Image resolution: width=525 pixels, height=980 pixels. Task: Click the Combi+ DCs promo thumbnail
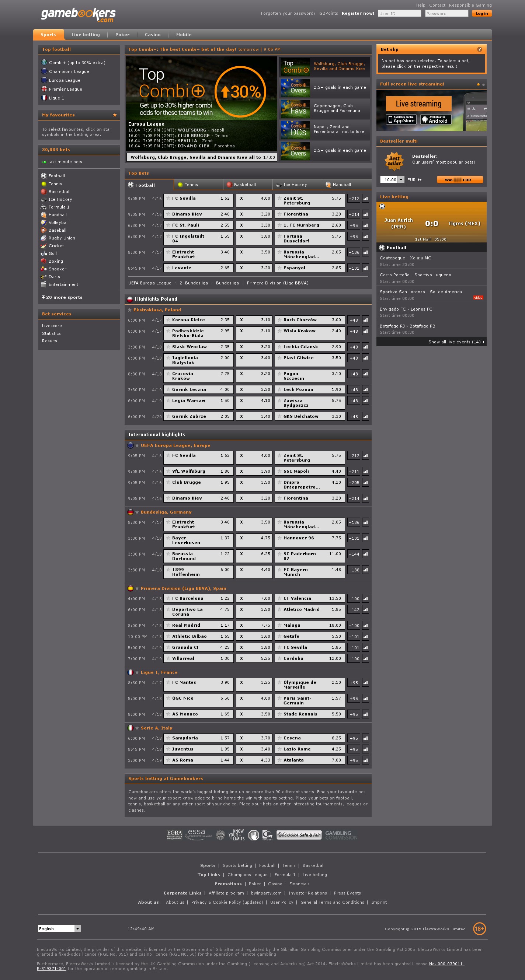click(295, 130)
